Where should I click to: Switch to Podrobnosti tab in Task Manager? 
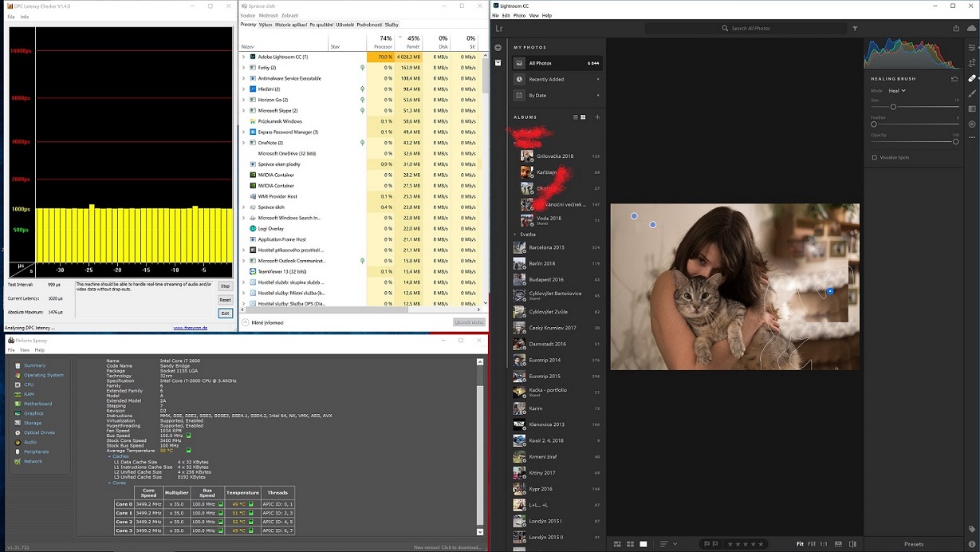click(x=369, y=25)
